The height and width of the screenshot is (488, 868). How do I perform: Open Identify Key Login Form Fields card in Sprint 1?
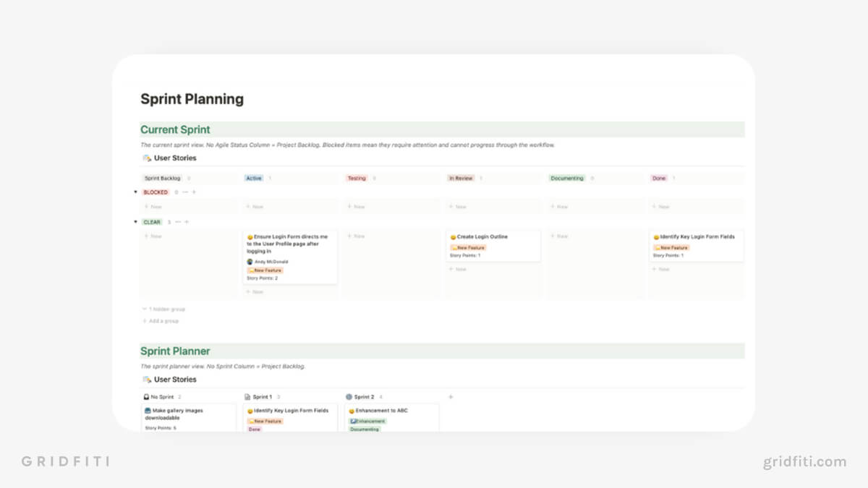pos(290,418)
